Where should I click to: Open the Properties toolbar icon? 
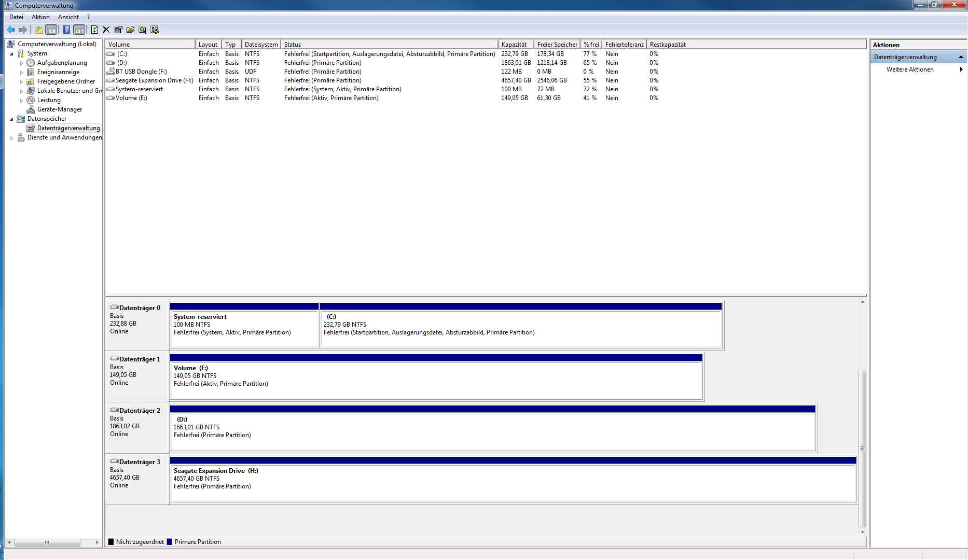click(x=118, y=30)
